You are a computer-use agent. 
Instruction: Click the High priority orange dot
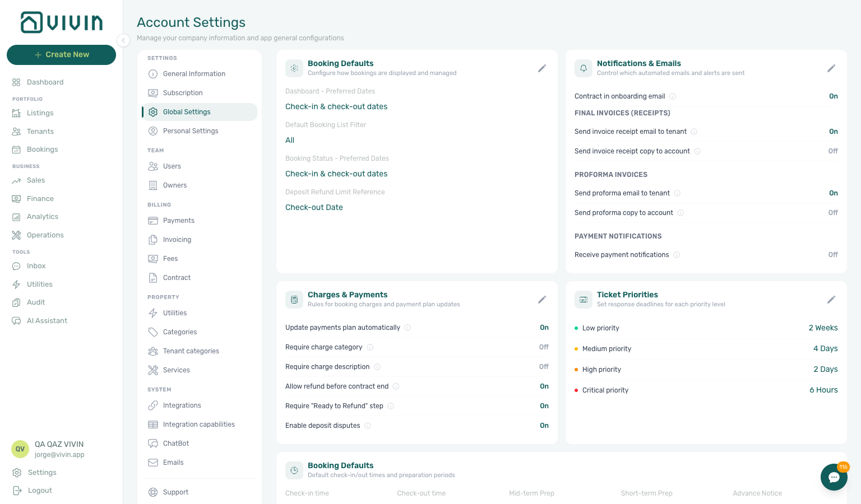[x=576, y=370]
